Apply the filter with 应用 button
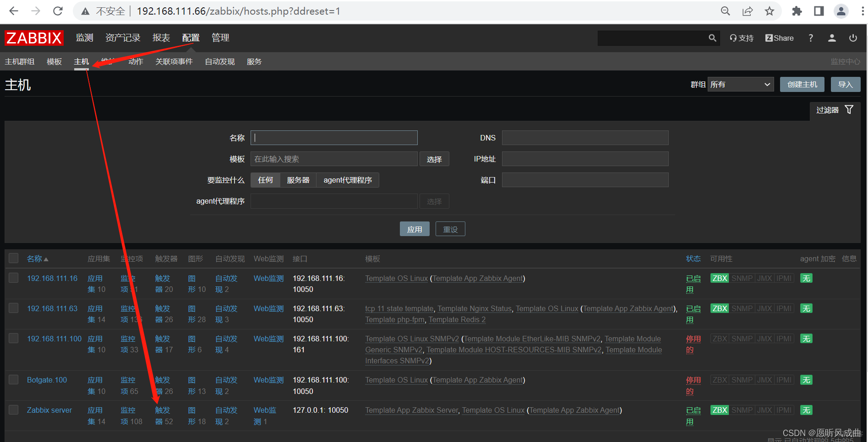Viewport: 868px width, 442px height. (x=415, y=229)
